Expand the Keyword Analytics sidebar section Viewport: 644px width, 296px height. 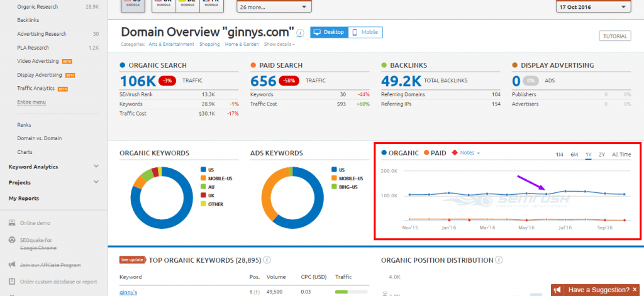tap(96, 167)
